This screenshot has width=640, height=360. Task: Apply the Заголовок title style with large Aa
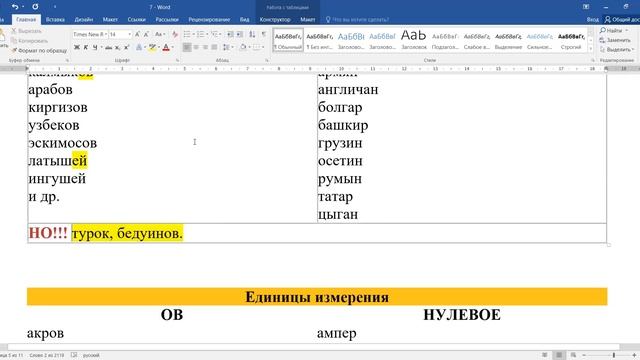tap(413, 40)
